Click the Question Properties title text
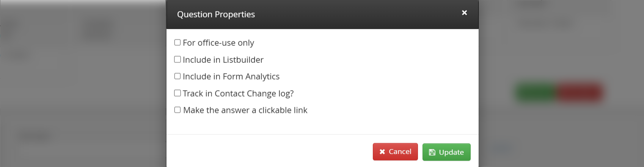644x167 pixels. [216, 14]
